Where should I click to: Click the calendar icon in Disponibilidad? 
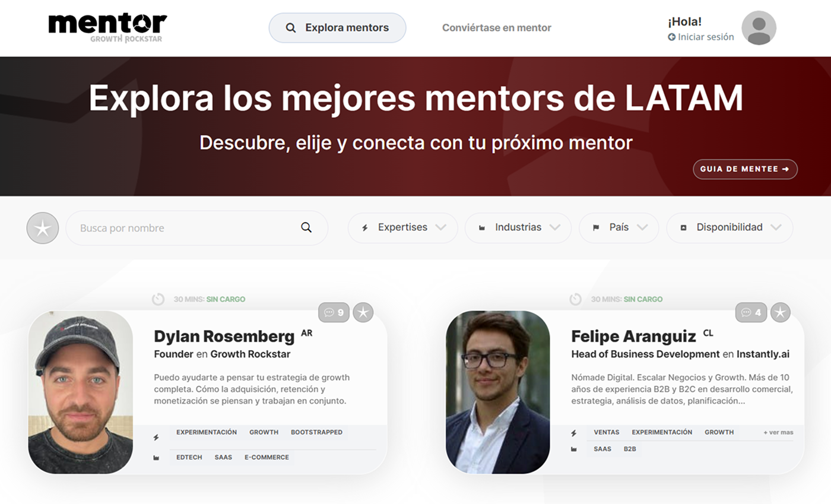click(x=683, y=228)
